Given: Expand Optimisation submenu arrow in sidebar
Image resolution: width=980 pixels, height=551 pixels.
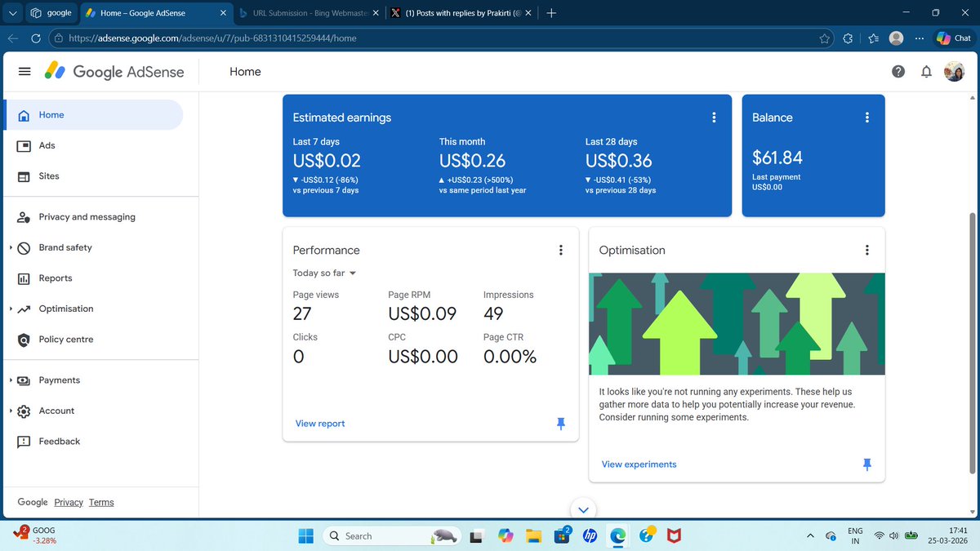Looking at the screenshot, I should coord(10,309).
